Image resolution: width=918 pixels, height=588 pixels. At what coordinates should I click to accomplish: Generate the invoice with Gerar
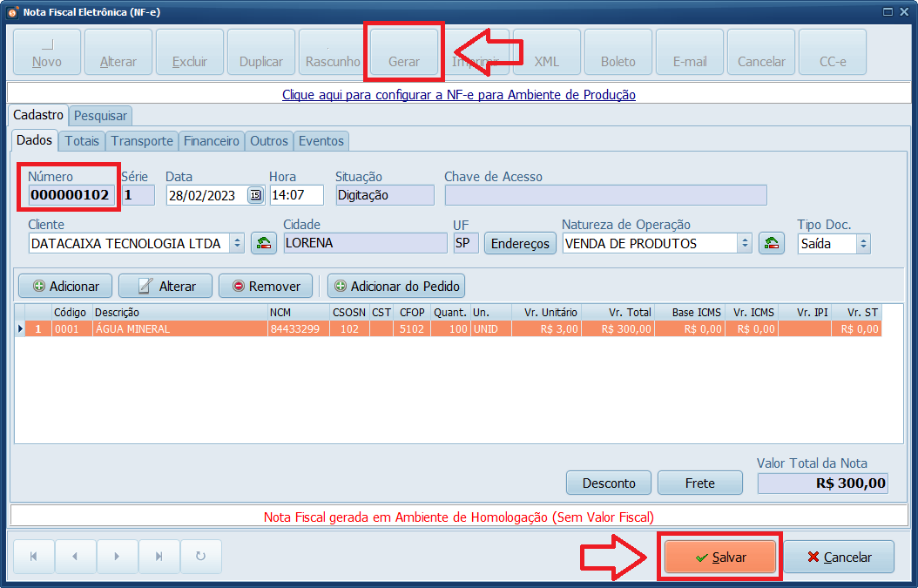pyautogui.click(x=403, y=51)
